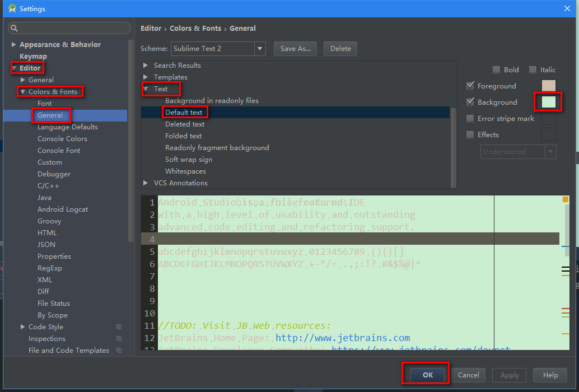Image resolution: width=579 pixels, height=392 pixels.
Task: Open the Scheme dropdown Sublime Text 2
Action: point(218,48)
